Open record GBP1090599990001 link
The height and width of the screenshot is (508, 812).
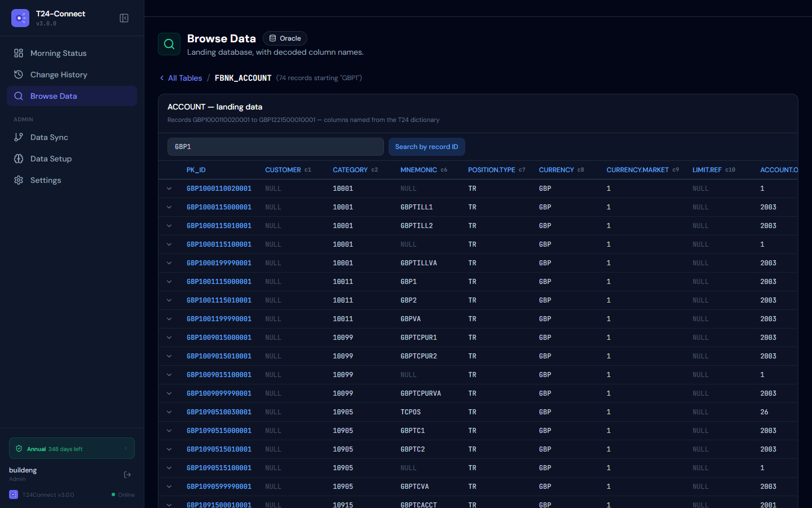[x=219, y=487]
